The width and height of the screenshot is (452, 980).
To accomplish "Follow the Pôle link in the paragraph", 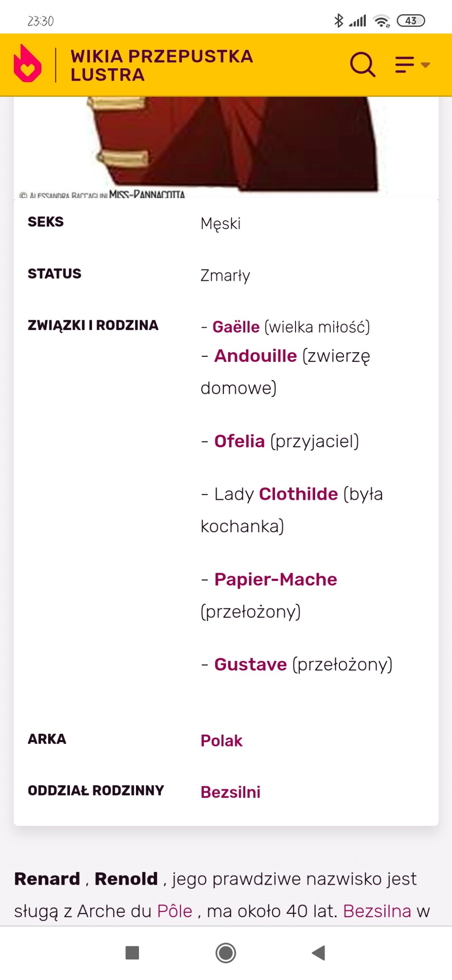I will pyautogui.click(x=175, y=911).
